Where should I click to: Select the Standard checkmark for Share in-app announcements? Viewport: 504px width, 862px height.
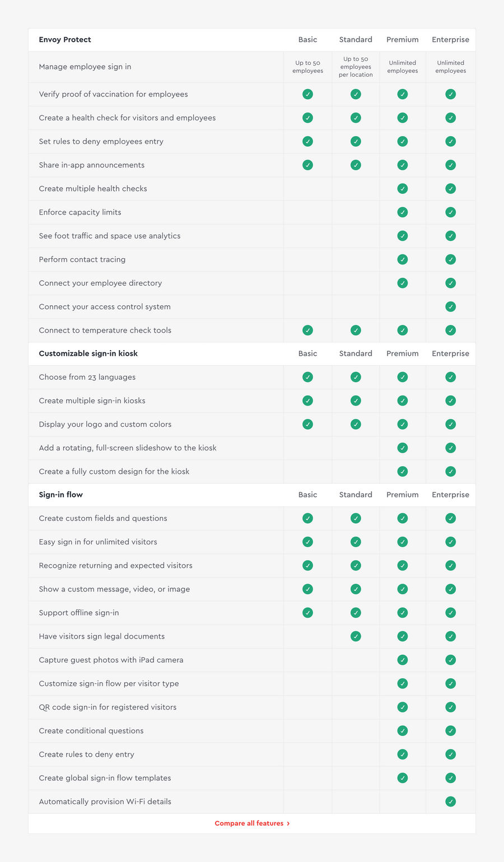[x=356, y=165]
